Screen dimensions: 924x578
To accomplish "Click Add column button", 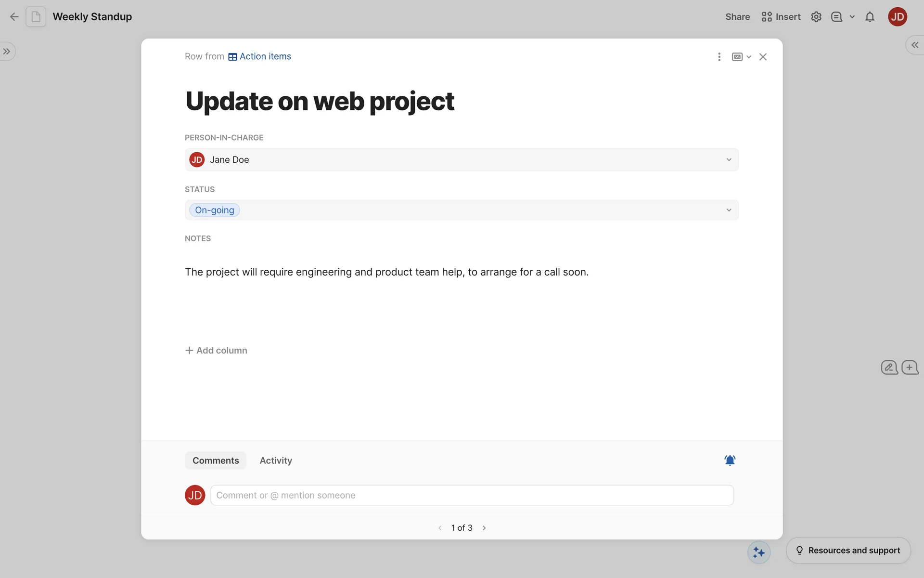I will click(x=216, y=350).
